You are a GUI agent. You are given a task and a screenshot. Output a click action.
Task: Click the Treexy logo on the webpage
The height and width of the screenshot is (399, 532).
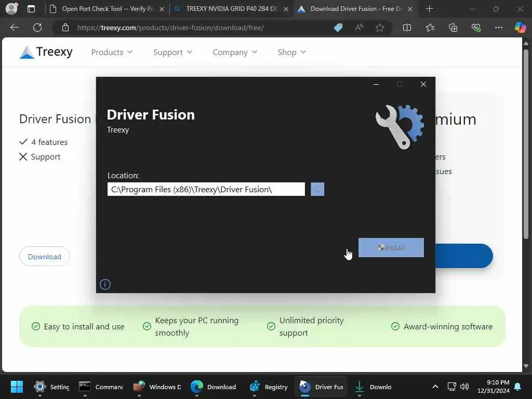(x=46, y=52)
